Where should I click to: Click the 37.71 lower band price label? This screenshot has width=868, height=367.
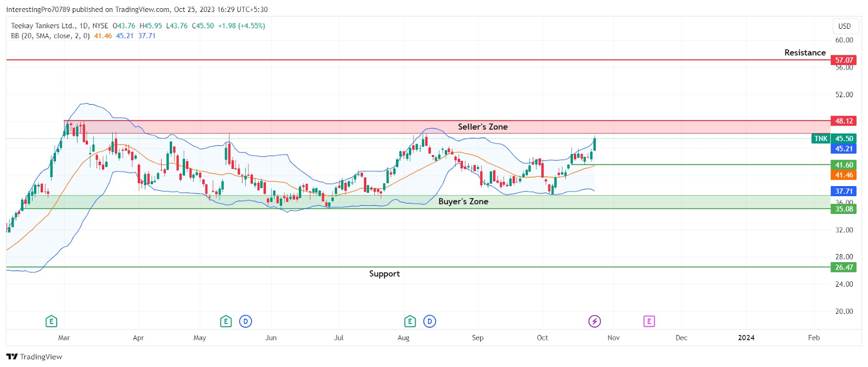844,191
